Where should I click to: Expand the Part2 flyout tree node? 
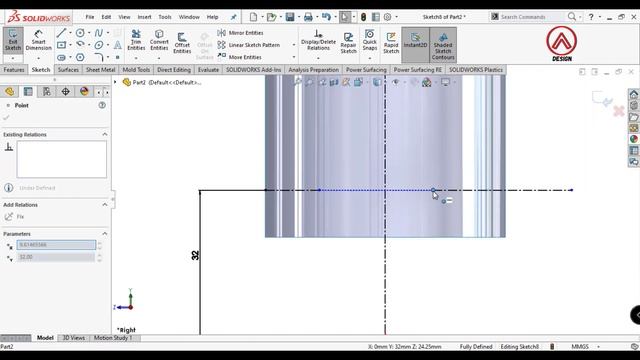point(115,82)
